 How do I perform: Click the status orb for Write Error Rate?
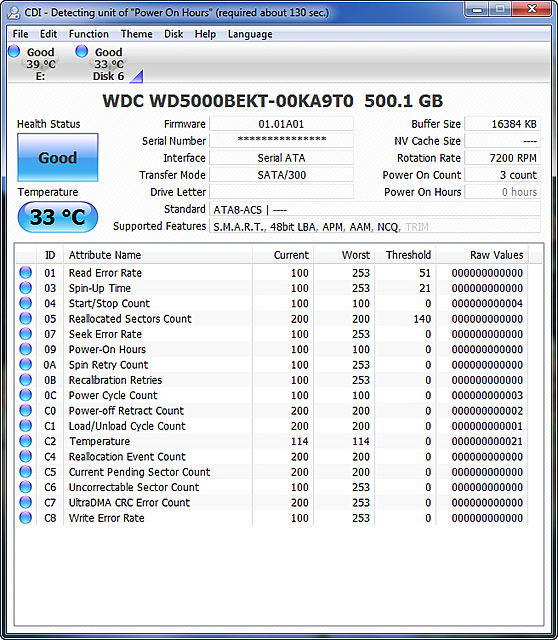[x=25, y=518]
